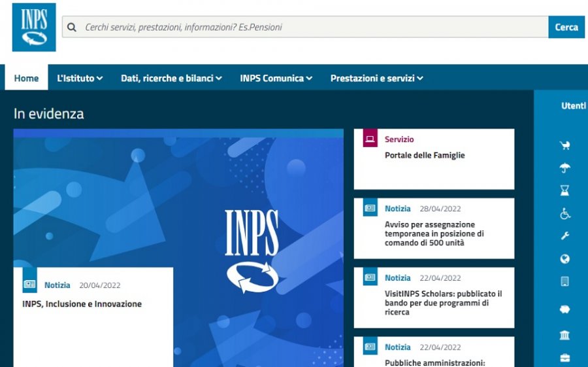Open the piggy bank sidebar icon

tap(564, 309)
